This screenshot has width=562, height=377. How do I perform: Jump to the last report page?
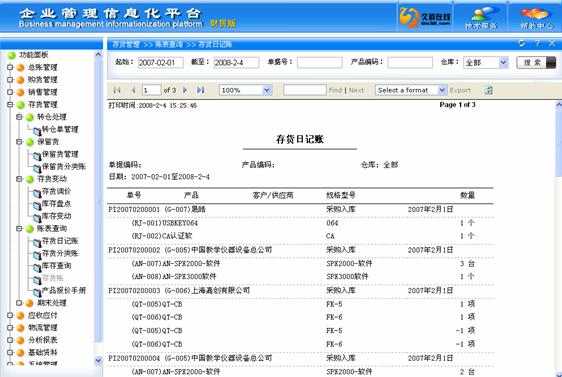(201, 90)
